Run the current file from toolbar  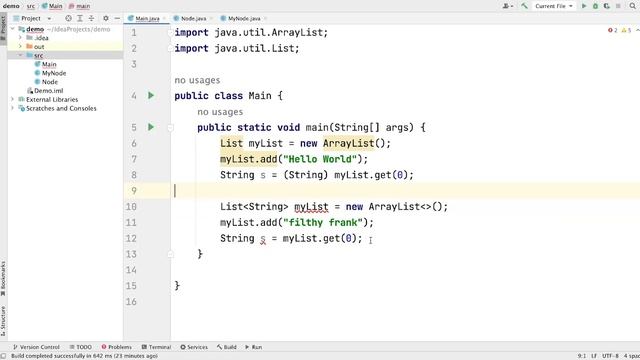pos(584,6)
